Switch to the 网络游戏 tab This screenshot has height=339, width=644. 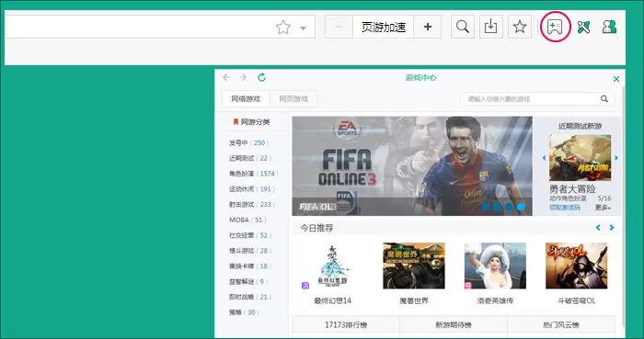(x=246, y=99)
